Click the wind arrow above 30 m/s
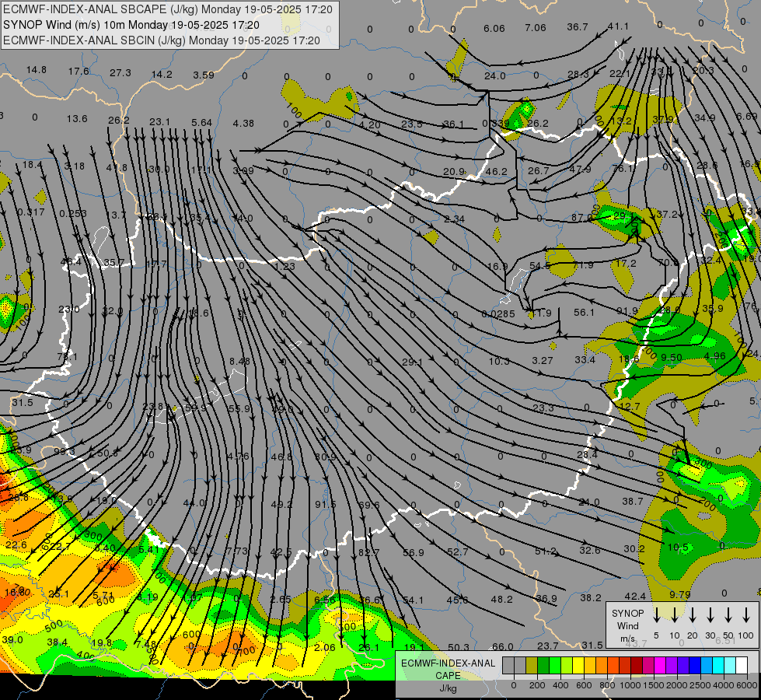The height and width of the screenshot is (700, 761). 710,614
